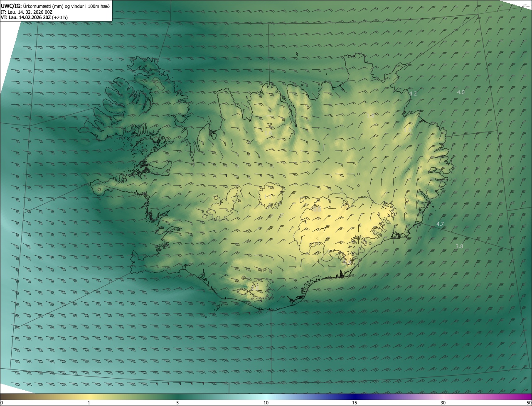The height and width of the screenshot is (406, 532).
Task: Click the 10 tick on colour scale
Action: click(x=266, y=403)
